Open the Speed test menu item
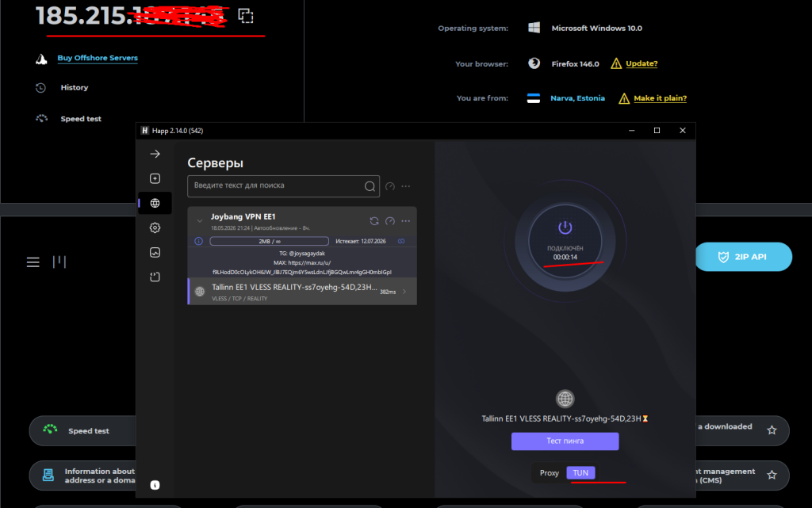 coord(81,118)
